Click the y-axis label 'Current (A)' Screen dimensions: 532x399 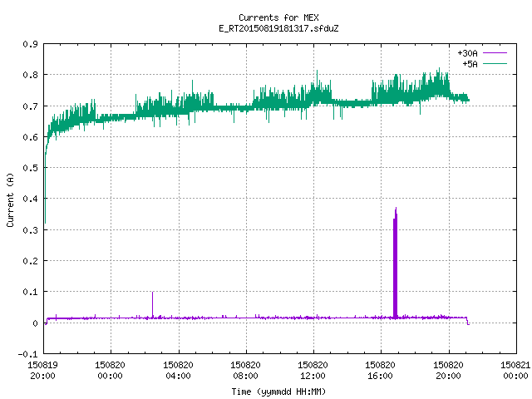[x=10, y=199]
